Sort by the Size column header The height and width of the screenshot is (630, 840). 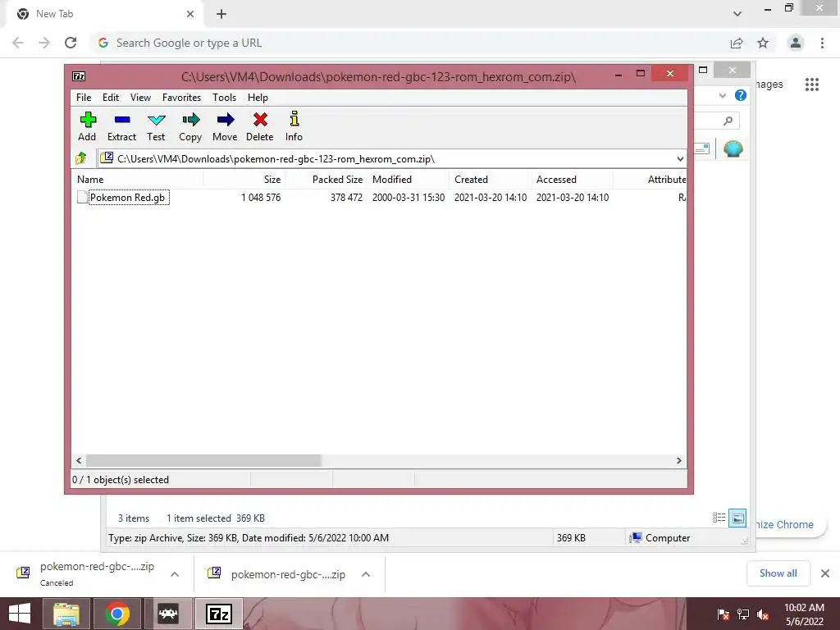pos(244,180)
